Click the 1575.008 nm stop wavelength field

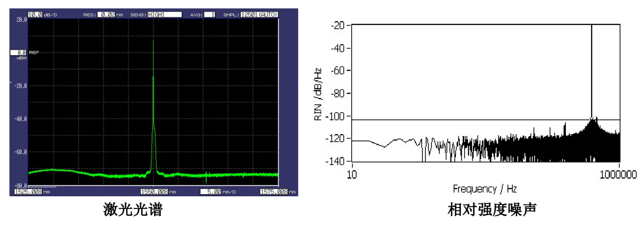(274, 192)
